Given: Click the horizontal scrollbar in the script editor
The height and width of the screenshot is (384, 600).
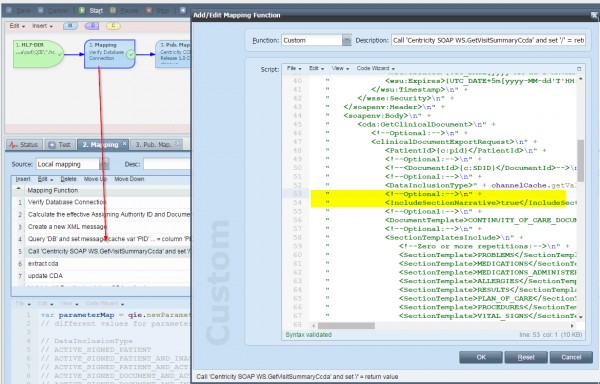Looking at the screenshot, I should 443,326.
